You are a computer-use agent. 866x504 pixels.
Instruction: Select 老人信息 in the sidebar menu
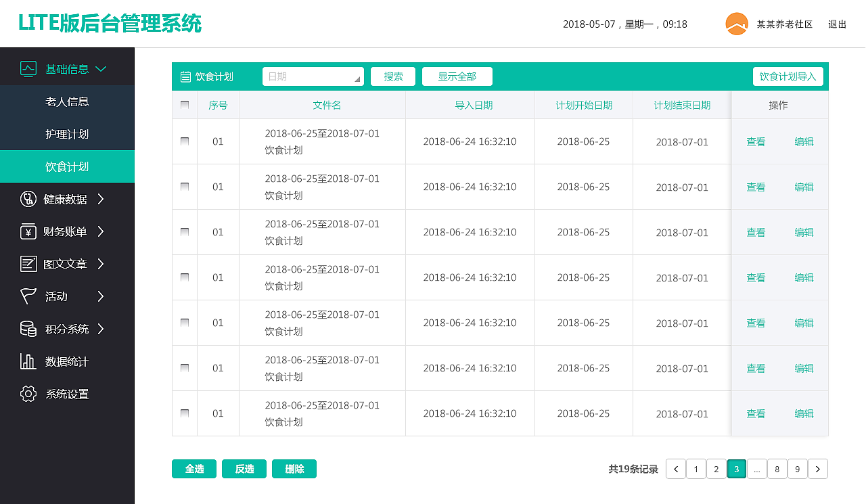click(x=67, y=101)
